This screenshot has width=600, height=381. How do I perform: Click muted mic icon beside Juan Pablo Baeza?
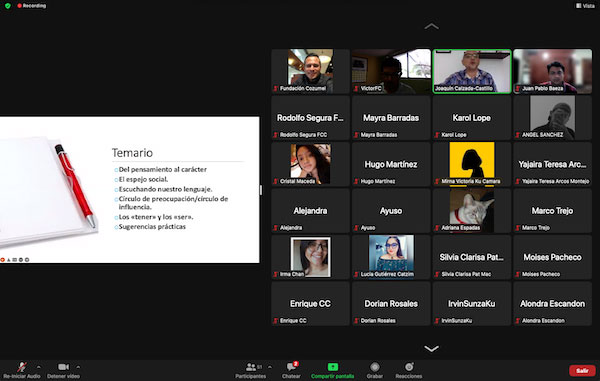pos(518,88)
